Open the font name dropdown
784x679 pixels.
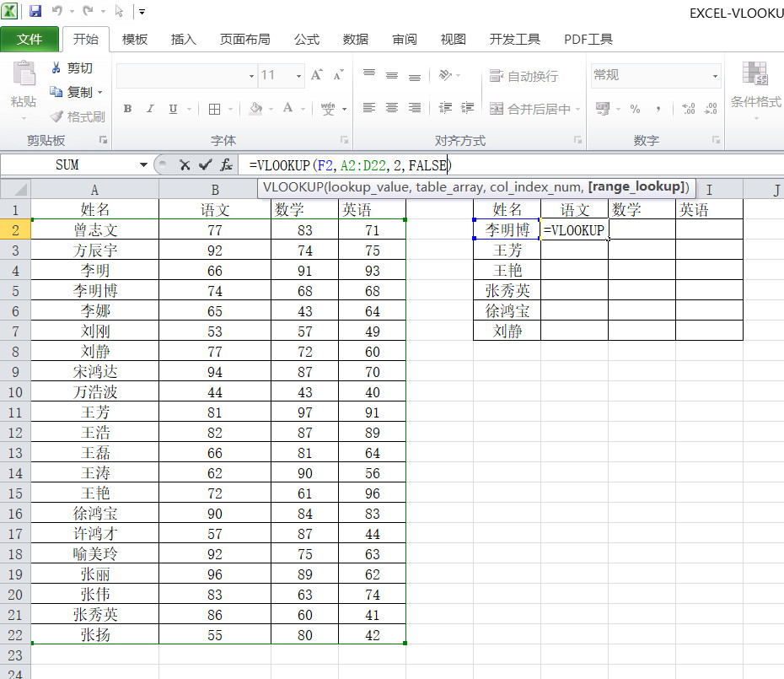[x=251, y=76]
